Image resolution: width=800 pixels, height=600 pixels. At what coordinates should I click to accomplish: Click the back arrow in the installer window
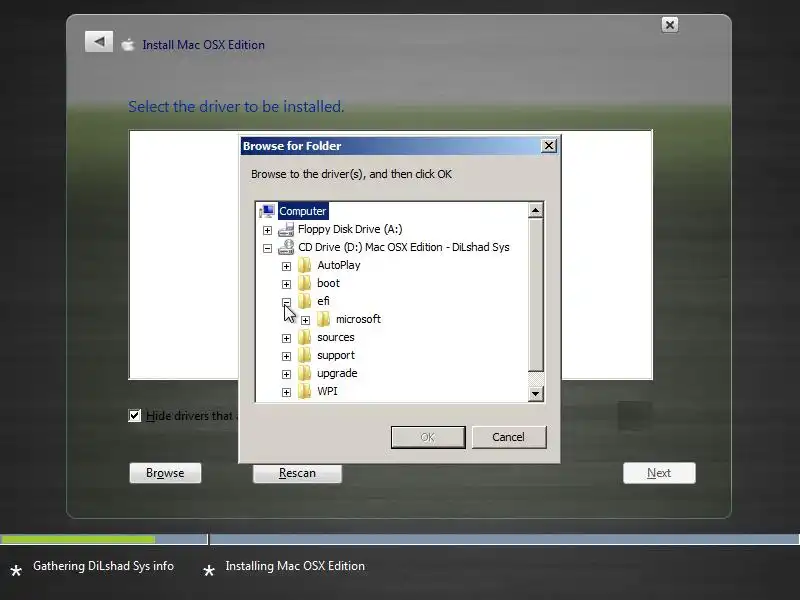pos(99,42)
